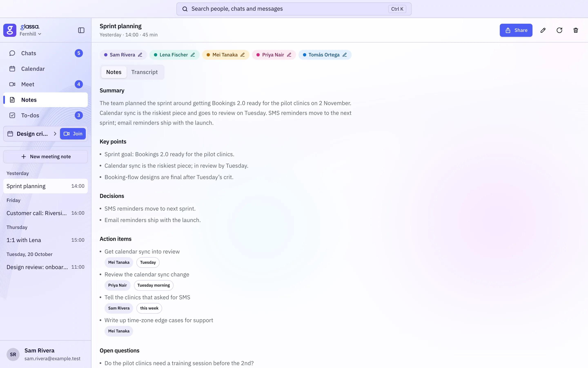Edit Priya Nair speaker name pencil
This screenshot has height=368, width=588.
click(289, 55)
